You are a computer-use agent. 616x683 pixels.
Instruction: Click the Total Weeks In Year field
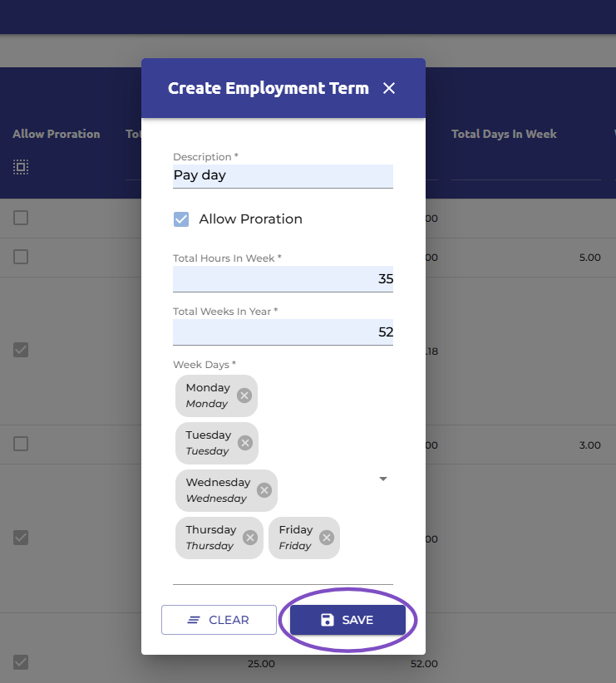tap(283, 332)
